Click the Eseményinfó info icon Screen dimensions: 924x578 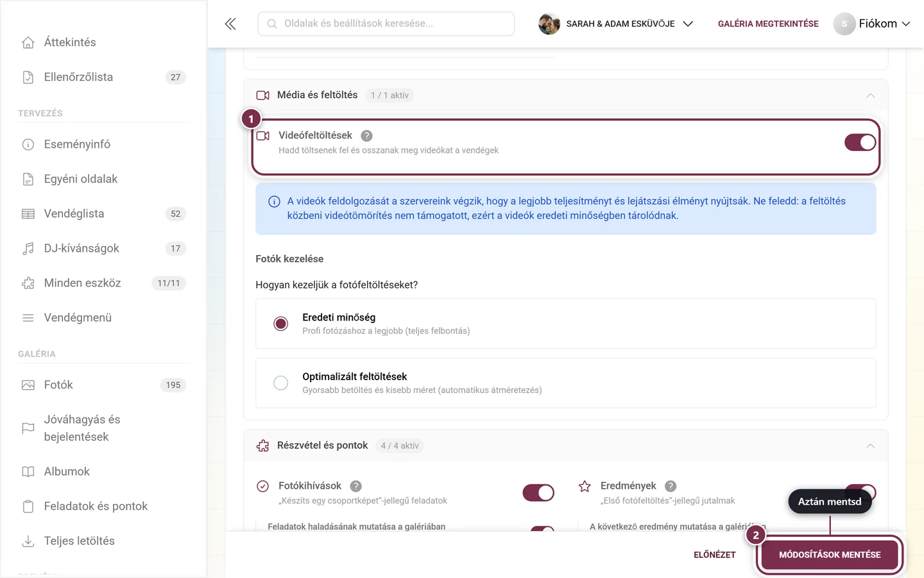[28, 144]
